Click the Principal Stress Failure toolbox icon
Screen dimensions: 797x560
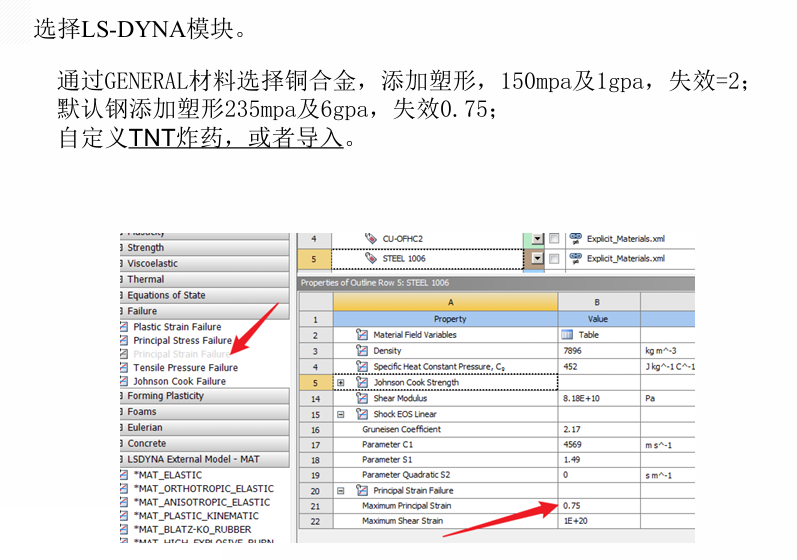tap(124, 340)
